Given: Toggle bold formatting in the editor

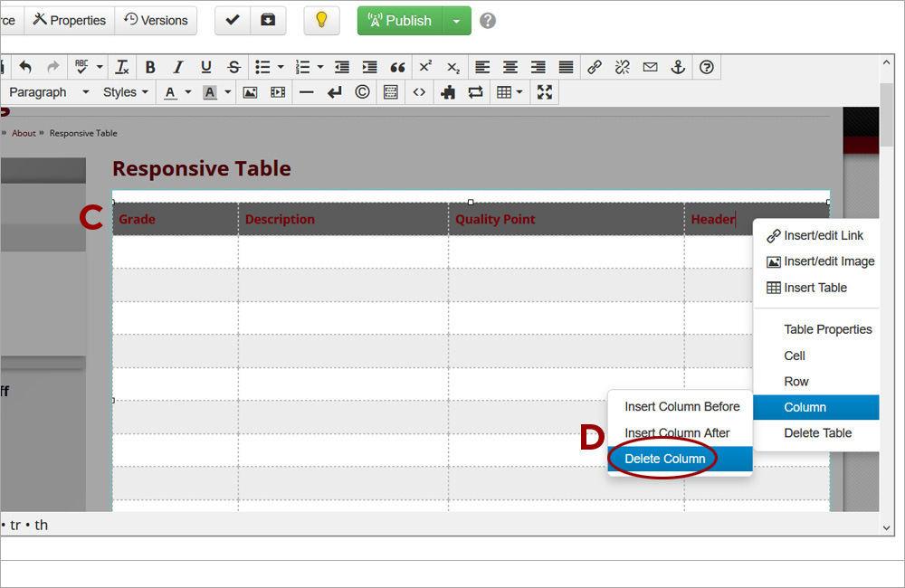Looking at the screenshot, I should tap(149, 67).
